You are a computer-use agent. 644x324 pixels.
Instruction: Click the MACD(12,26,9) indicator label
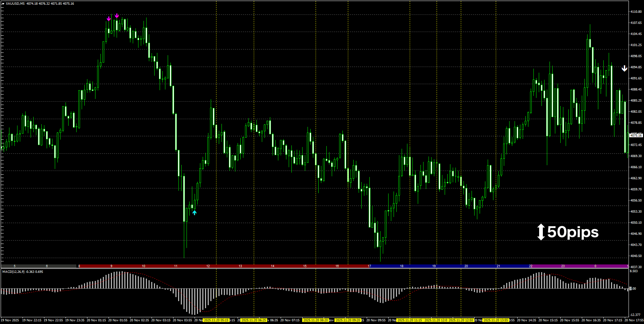tap(13, 272)
